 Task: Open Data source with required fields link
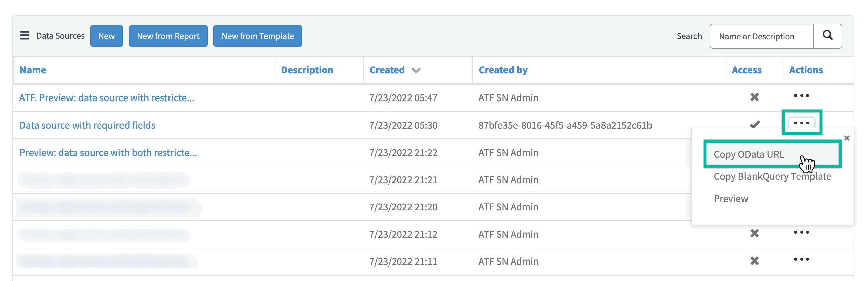point(87,125)
